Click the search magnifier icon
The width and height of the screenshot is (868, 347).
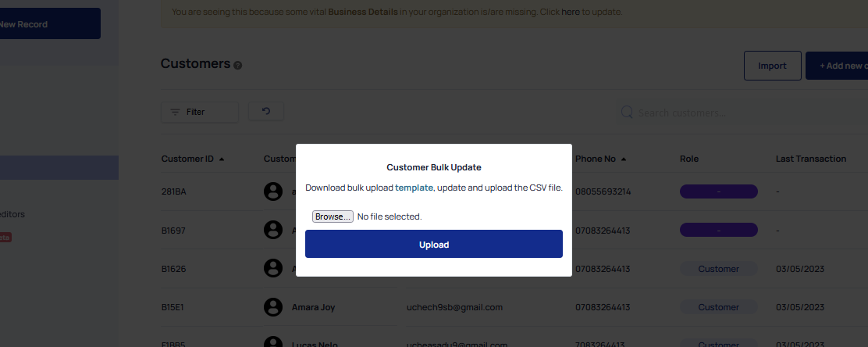click(627, 113)
